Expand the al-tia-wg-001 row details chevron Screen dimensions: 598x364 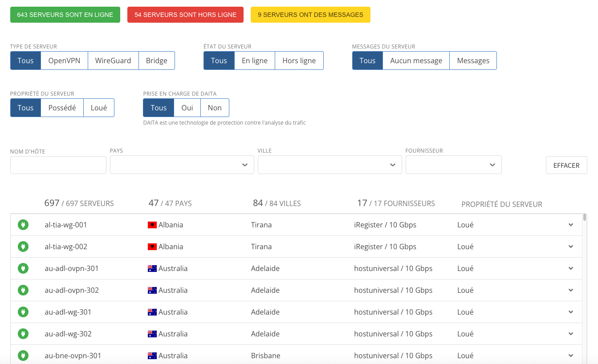(571, 225)
